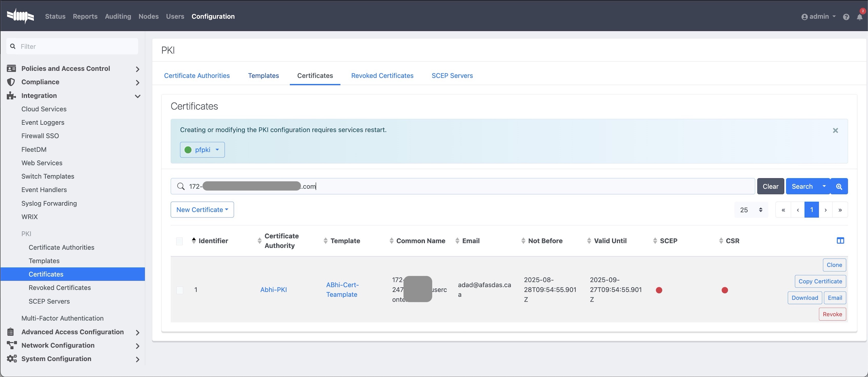Open the Auditing menu

(x=118, y=16)
